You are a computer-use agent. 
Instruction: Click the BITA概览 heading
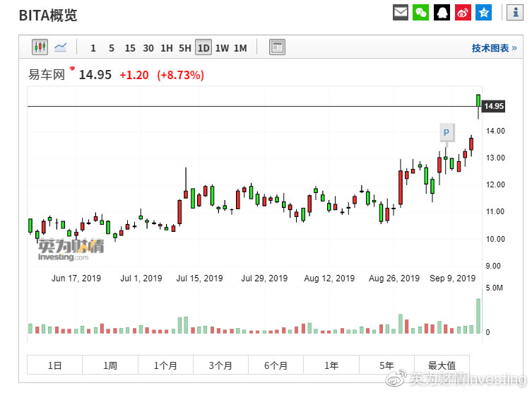48,16
